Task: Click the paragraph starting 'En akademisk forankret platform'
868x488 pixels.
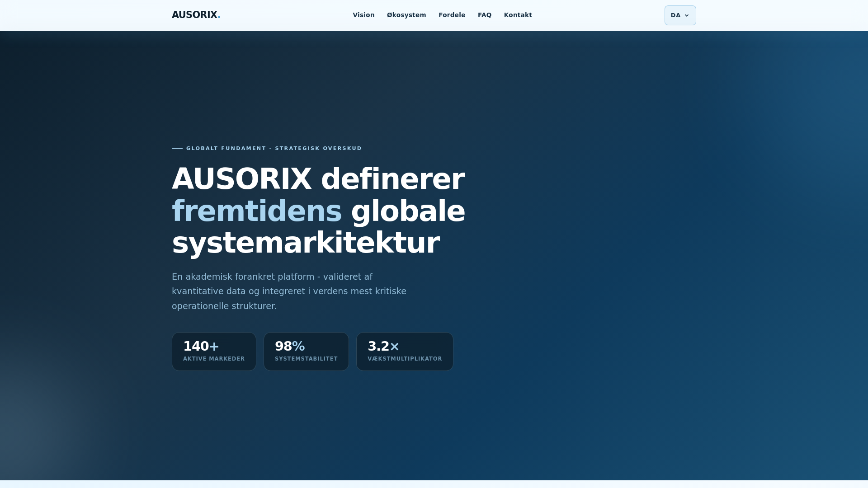Action: click(x=289, y=291)
